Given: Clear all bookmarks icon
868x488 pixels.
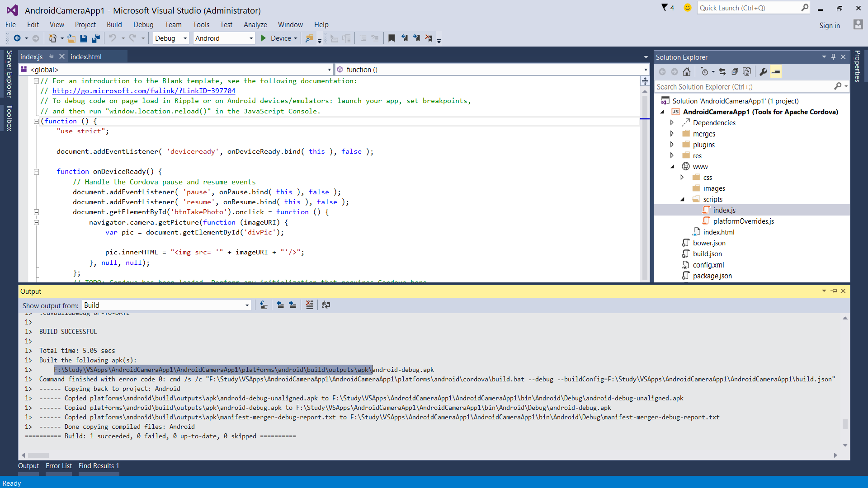Looking at the screenshot, I should pyautogui.click(x=429, y=38).
